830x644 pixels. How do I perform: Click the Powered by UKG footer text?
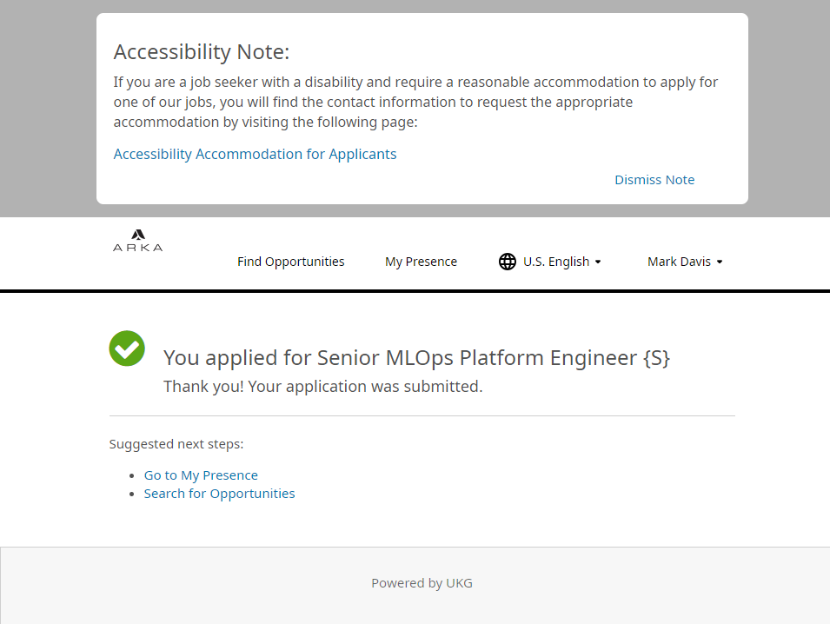422,583
